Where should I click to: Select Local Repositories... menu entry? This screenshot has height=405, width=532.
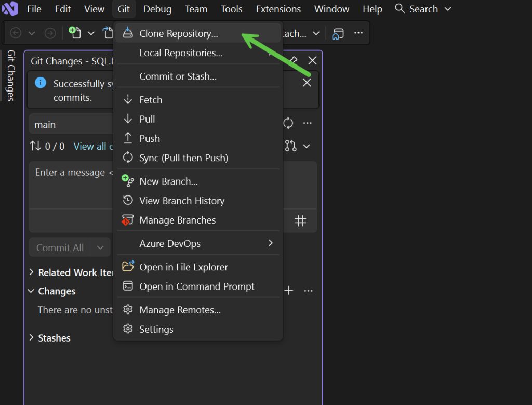tap(198, 53)
